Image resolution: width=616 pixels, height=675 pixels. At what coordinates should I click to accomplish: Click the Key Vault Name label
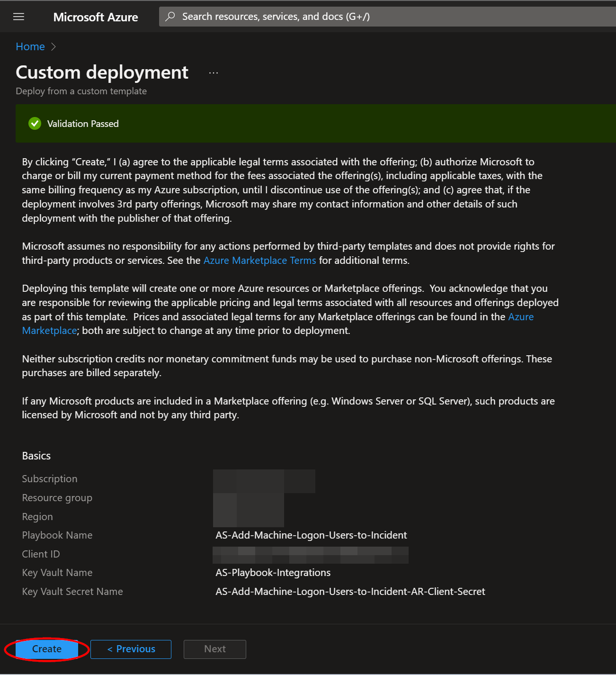coord(57,573)
